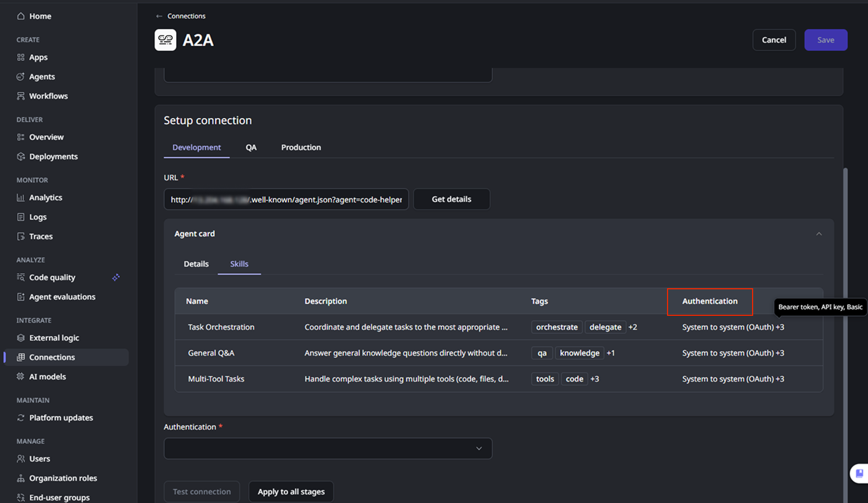Click the Analytics chart icon

click(x=21, y=198)
